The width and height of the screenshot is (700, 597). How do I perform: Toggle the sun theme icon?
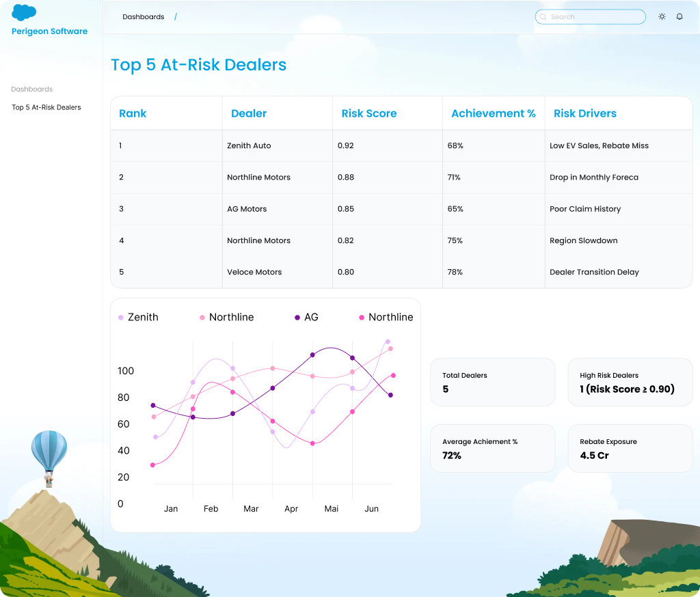coord(662,16)
